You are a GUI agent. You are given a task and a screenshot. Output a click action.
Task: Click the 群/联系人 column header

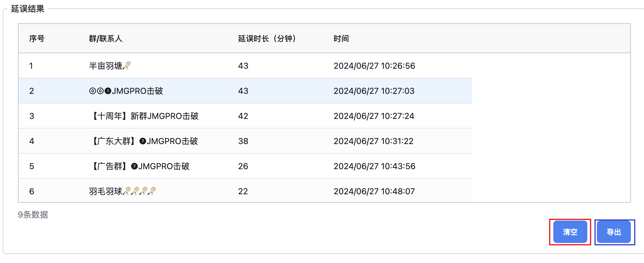coord(106,39)
